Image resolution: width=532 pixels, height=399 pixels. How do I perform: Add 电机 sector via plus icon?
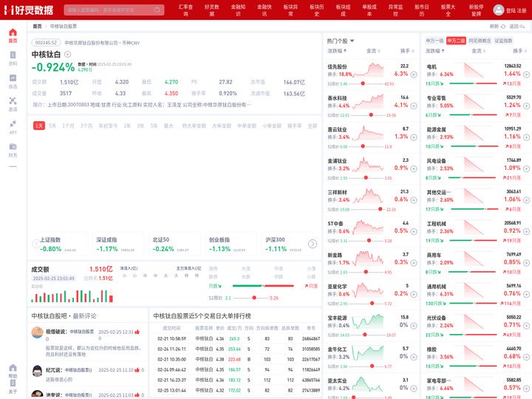526,75
